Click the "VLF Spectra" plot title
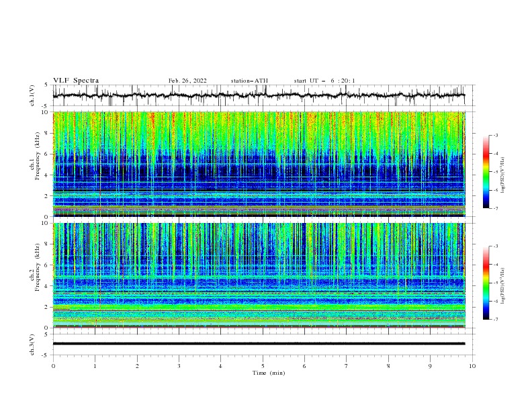 pos(76,81)
